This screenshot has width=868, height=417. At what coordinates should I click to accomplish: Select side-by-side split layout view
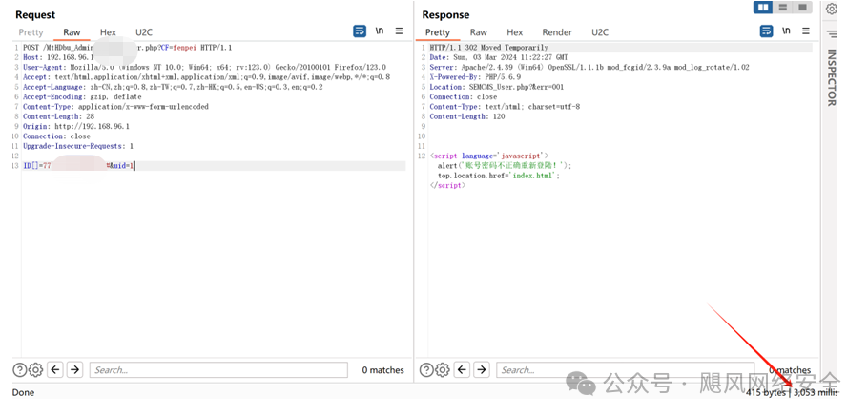point(764,8)
